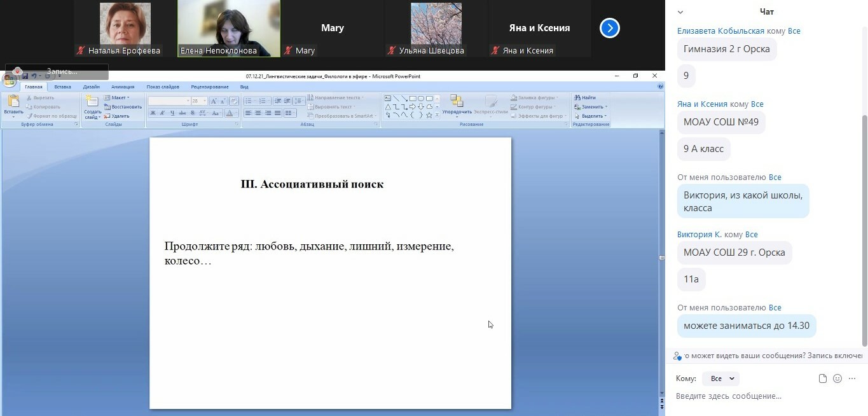868x416 pixels.
Task: Show next participants with blue arrow button
Action: (x=609, y=28)
